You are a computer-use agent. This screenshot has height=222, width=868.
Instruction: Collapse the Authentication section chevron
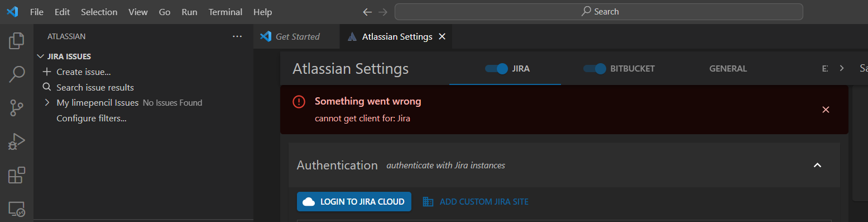[817, 165]
